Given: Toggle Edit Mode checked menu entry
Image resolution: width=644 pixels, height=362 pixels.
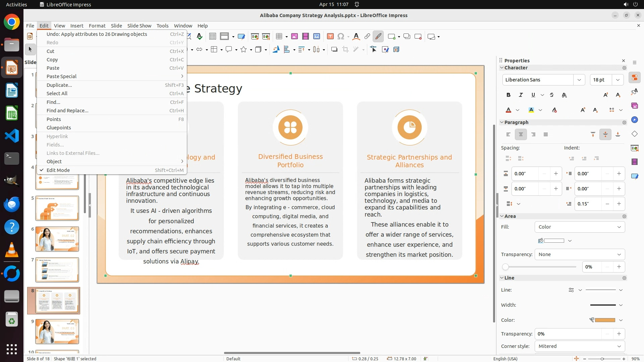Looking at the screenshot, I should coord(58,170).
